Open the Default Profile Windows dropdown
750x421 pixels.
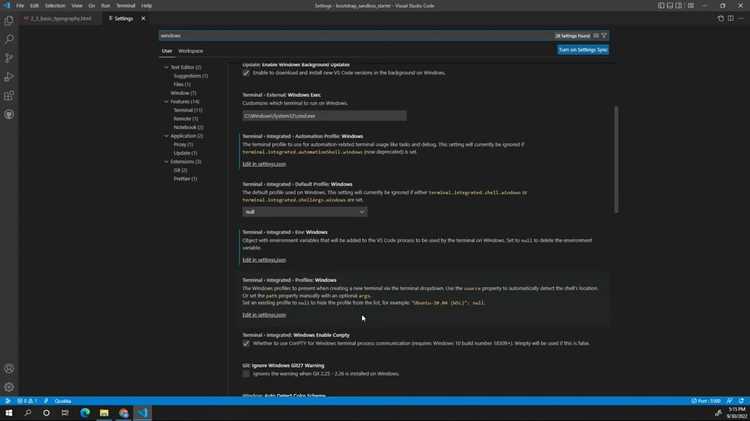coord(305,212)
